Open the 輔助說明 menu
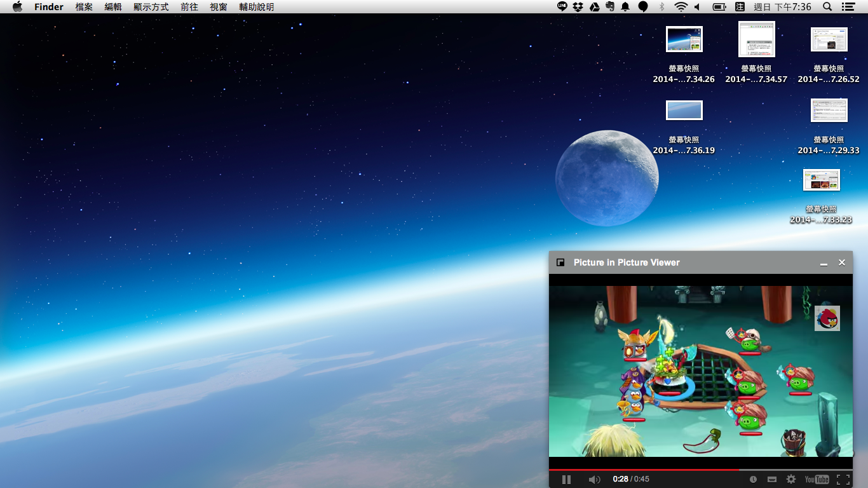Image resolution: width=868 pixels, height=488 pixels. 257,6
